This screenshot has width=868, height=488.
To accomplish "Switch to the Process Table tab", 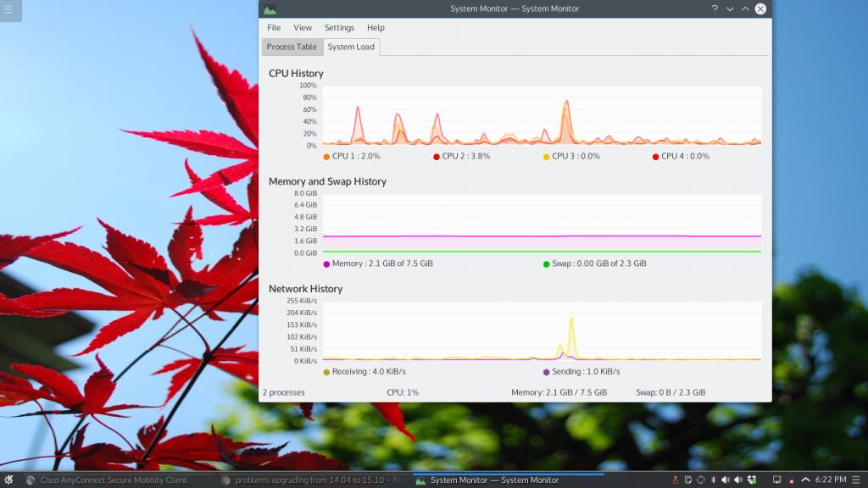I will tap(292, 47).
